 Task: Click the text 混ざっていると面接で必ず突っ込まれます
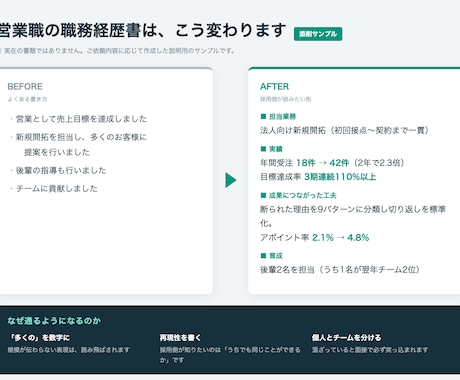click(370, 350)
